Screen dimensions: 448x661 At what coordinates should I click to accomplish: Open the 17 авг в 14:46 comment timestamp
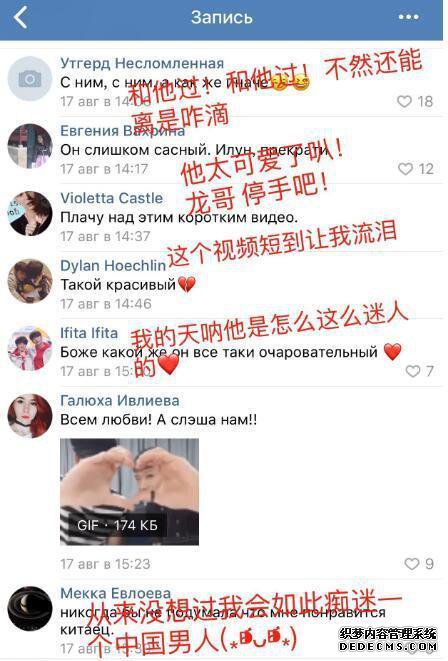tap(106, 304)
